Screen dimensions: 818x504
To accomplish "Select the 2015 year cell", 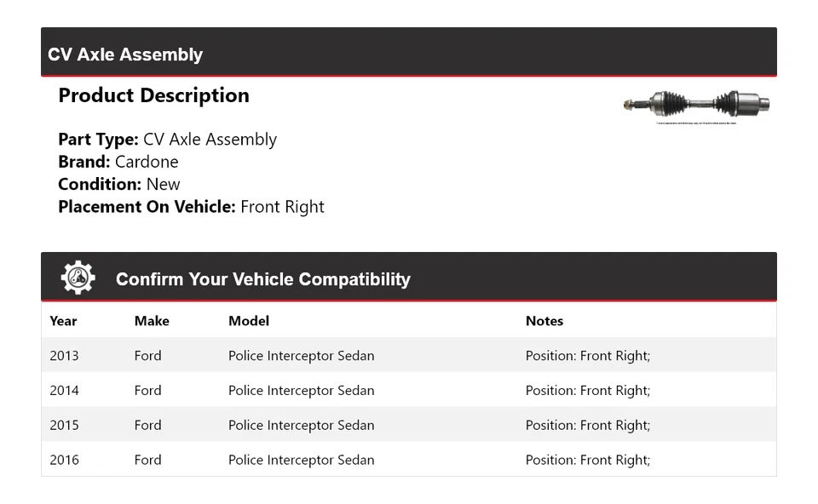I will [64, 426].
